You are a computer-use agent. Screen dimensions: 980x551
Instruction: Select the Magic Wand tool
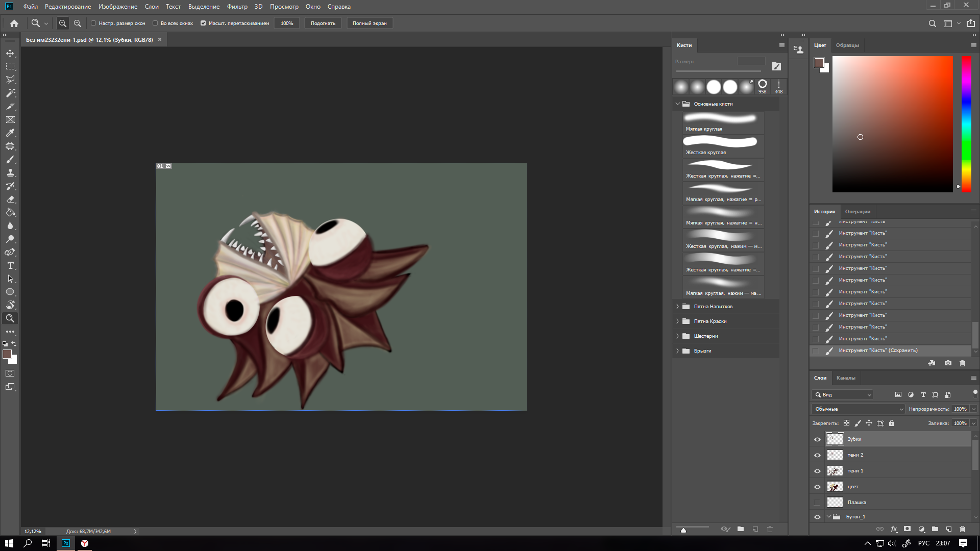[x=10, y=93]
